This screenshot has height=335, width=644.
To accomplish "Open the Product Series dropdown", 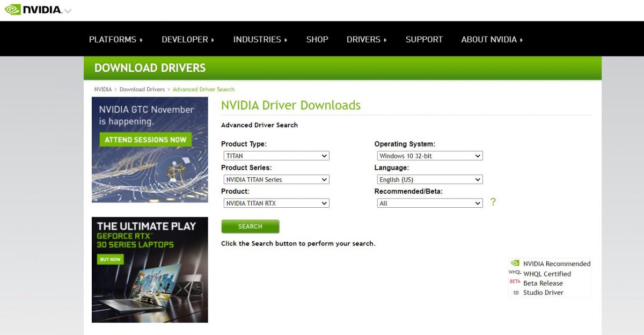I will pyautogui.click(x=276, y=179).
